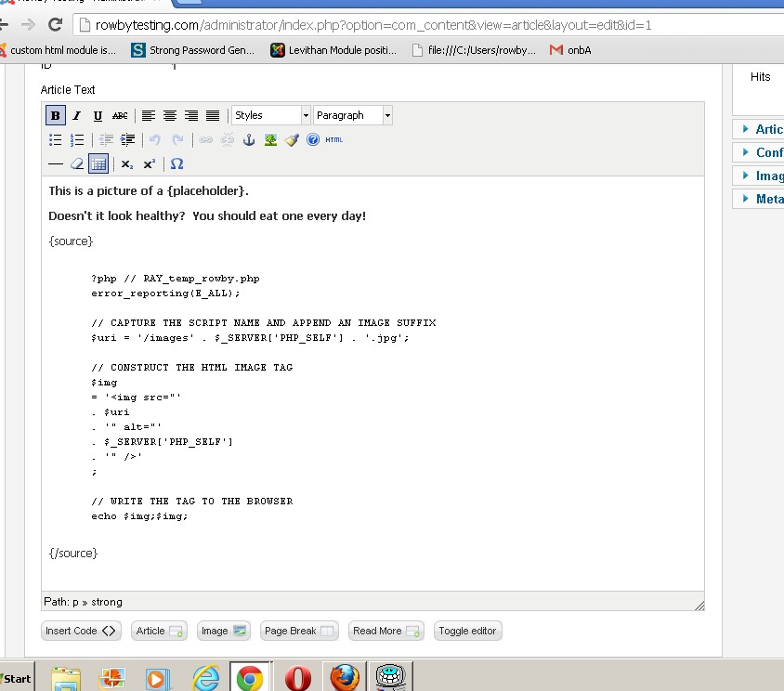Open Internet Explorer from taskbar

[206, 678]
